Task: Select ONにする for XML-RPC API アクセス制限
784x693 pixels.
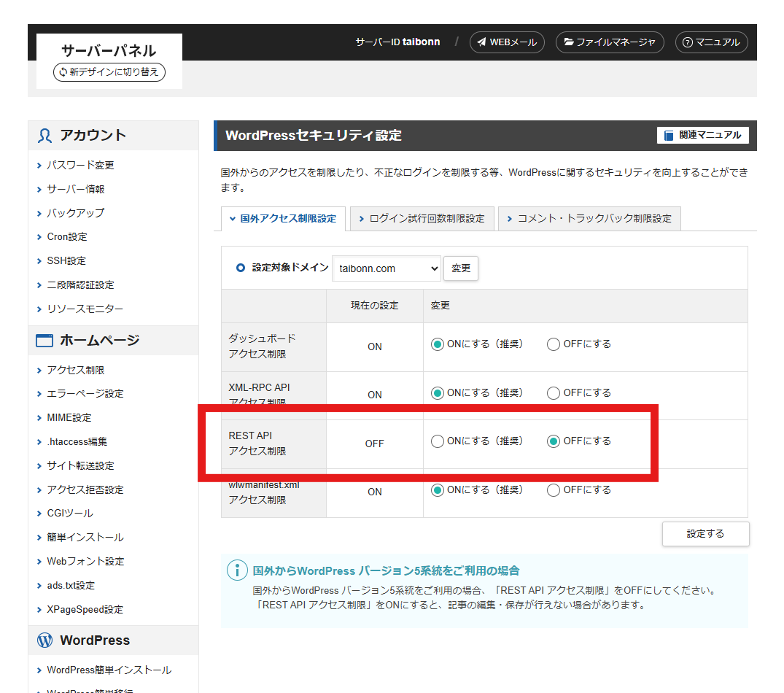Action: [438, 393]
